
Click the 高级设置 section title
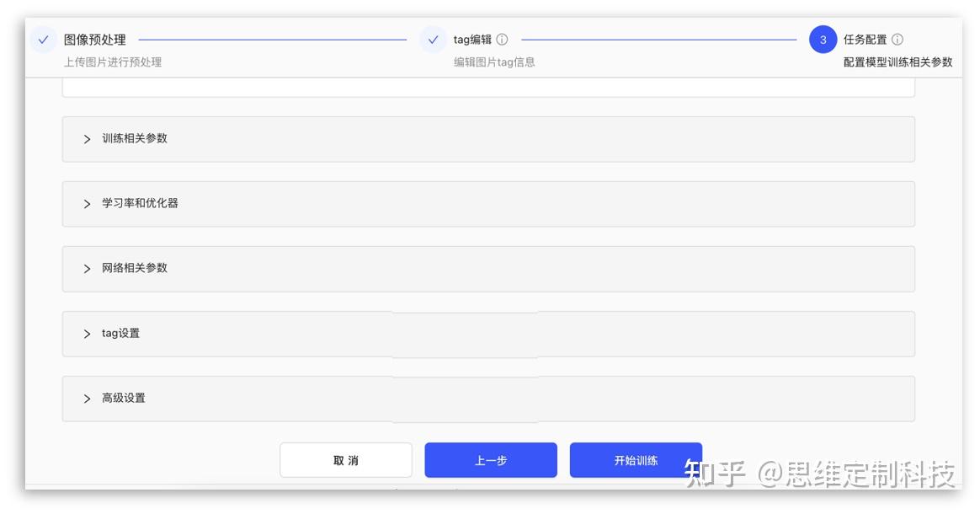(124, 399)
